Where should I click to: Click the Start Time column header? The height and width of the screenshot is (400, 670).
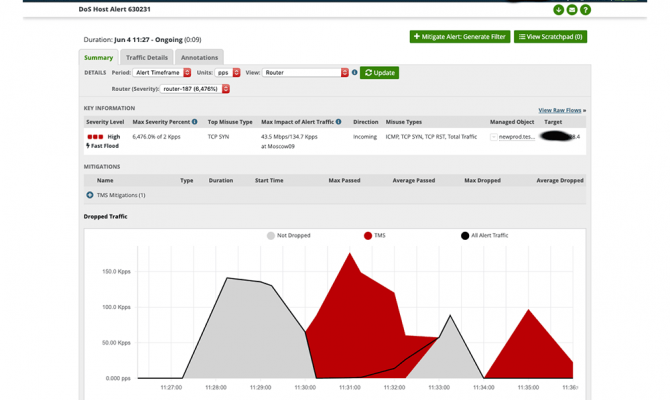(269, 180)
